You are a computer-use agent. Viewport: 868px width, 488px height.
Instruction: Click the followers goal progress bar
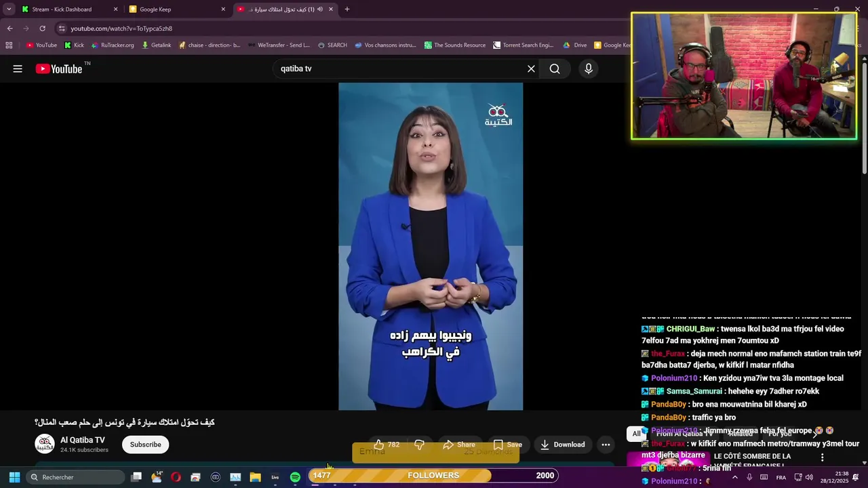434,475
